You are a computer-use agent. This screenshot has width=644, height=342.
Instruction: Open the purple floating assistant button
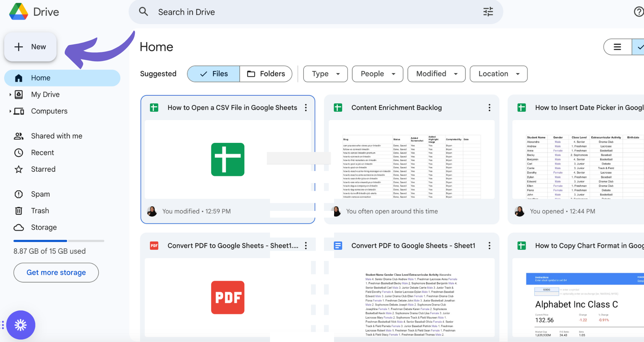(x=21, y=325)
